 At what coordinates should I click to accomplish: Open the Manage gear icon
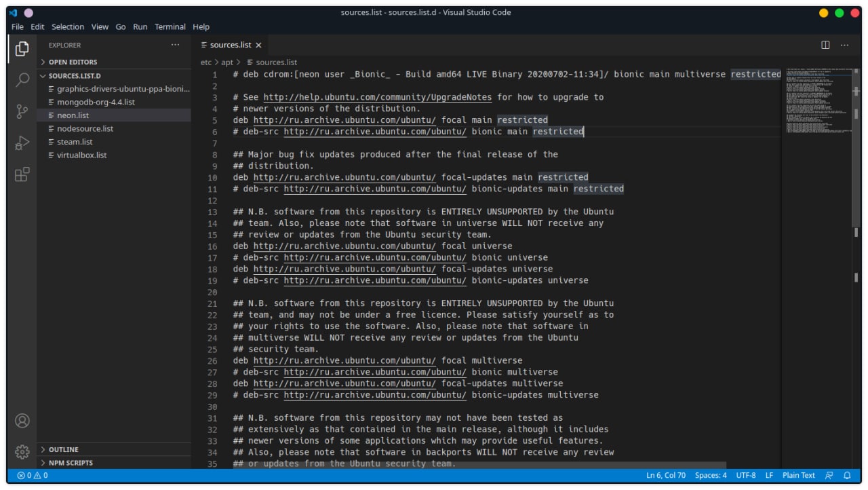tap(22, 451)
